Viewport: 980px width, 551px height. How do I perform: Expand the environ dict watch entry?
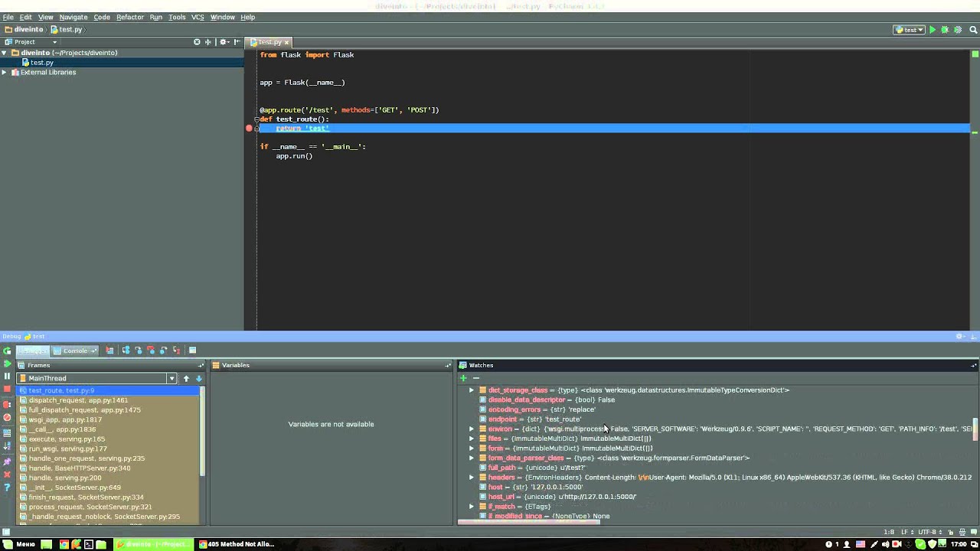(472, 429)
